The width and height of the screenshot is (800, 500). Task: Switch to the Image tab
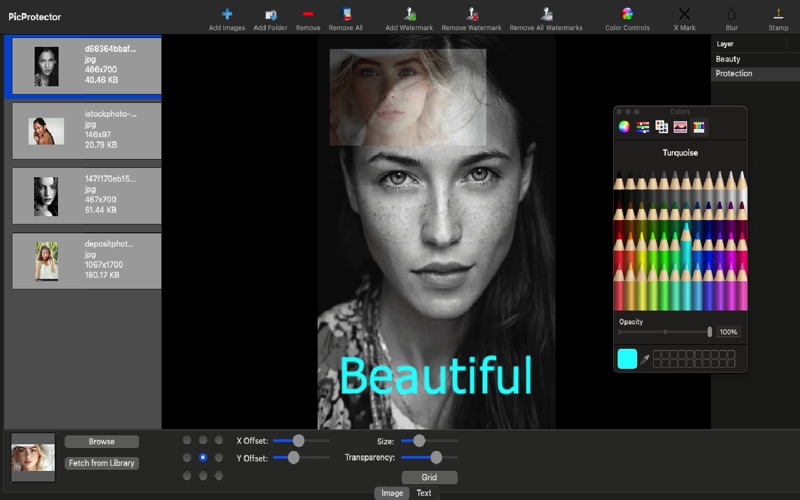392,493
